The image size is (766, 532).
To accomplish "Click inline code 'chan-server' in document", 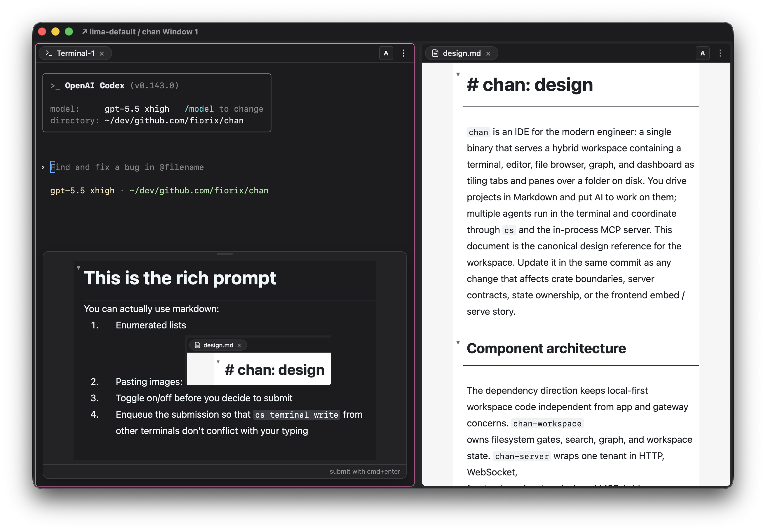I will 522,456.
